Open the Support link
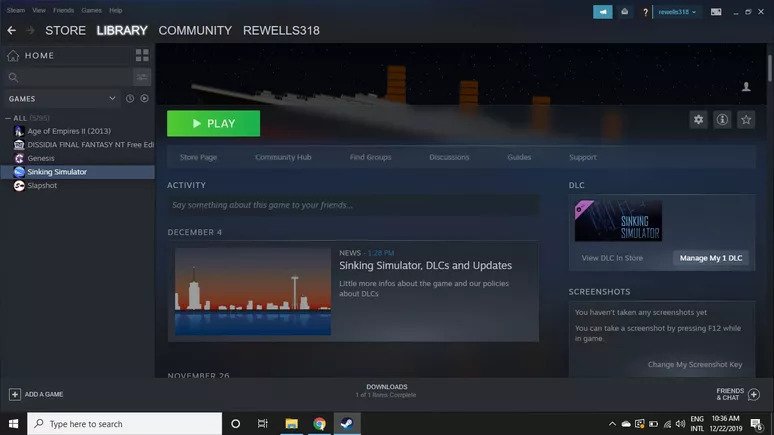The height and width of the screenshot is (435, 774). point(582,157)
